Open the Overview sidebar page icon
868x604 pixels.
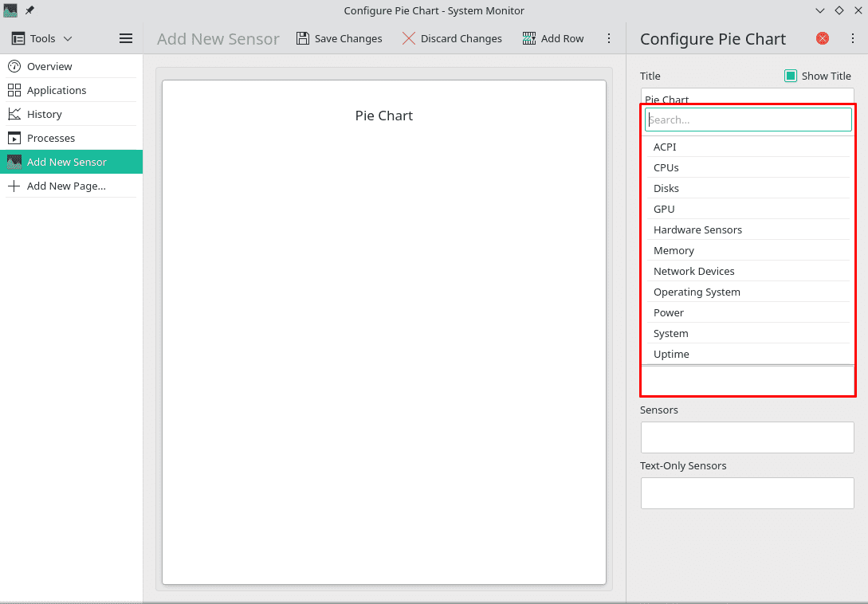pos(14,66)
